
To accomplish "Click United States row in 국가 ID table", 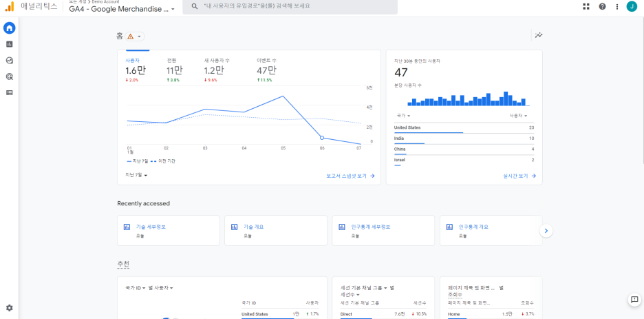I will tap(280, 314).
